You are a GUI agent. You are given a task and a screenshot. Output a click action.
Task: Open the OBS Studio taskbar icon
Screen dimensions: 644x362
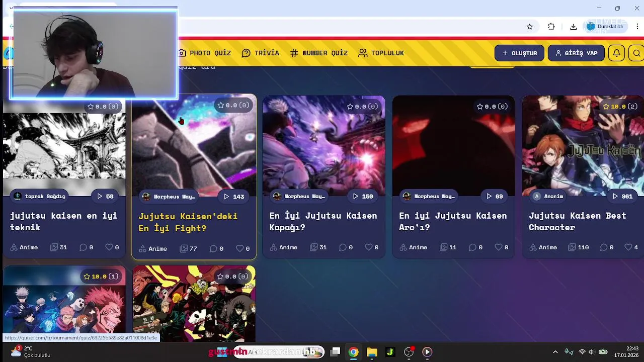coord(409,352)
